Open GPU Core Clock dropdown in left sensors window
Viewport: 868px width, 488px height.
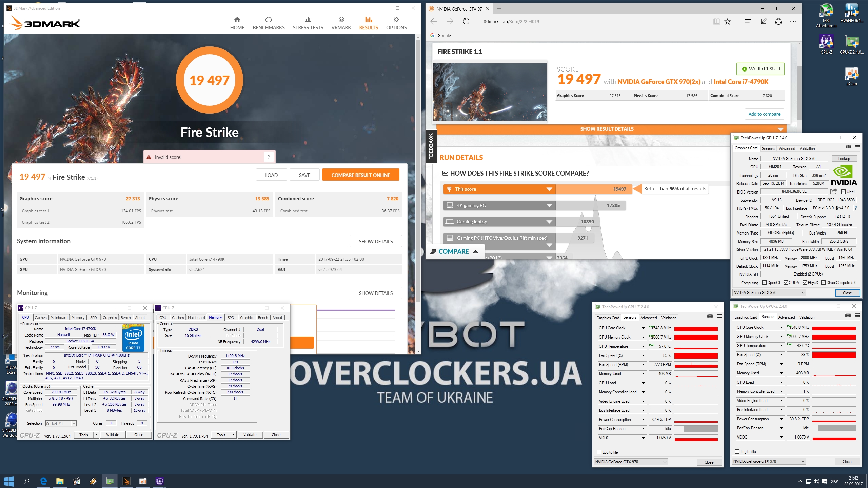coord(643,328)
